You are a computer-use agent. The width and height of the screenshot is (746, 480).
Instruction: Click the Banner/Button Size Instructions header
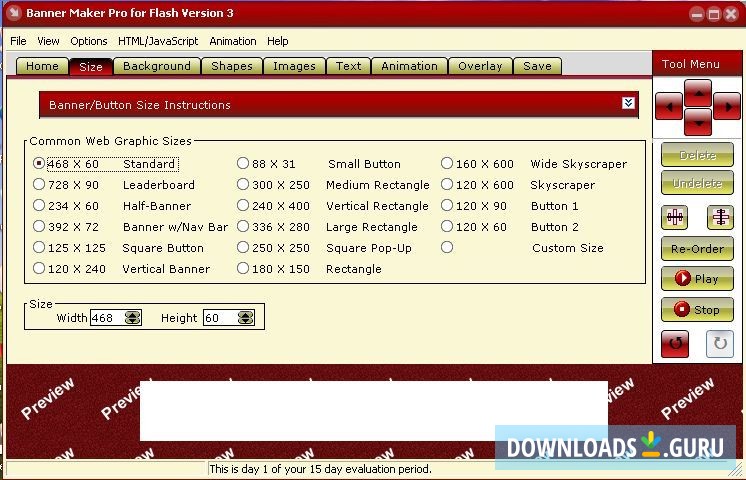click(x=339, y=105)
